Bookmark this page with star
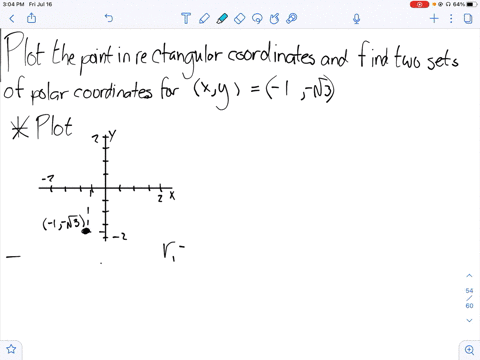 coord(11,349)
